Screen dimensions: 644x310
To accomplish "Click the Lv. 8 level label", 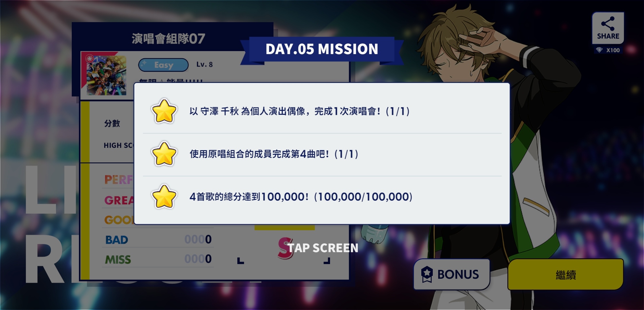I will (x=204, y=65).
